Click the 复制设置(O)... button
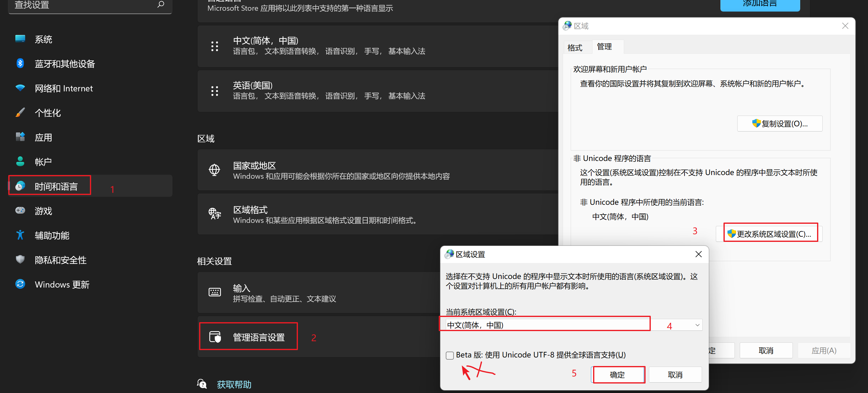 click(779, 124)
